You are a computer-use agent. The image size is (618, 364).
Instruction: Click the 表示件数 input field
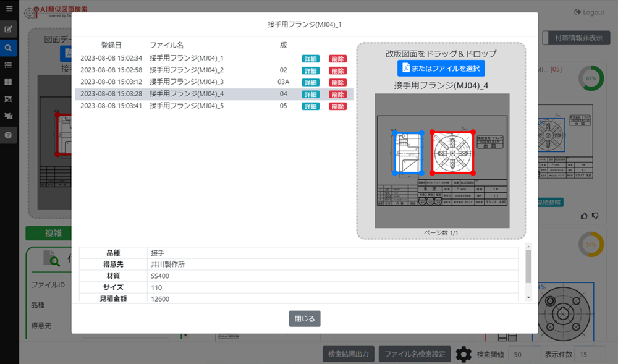[x=590, y=354]
